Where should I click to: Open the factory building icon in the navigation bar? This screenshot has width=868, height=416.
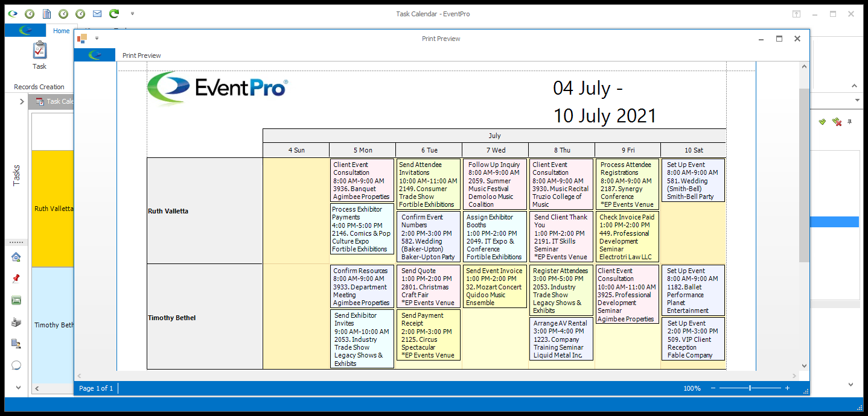(x=16, y=322)
